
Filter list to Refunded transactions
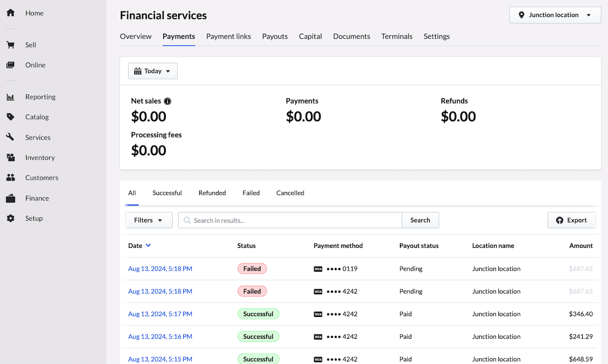pyautogui.click(x=212, y=193)
